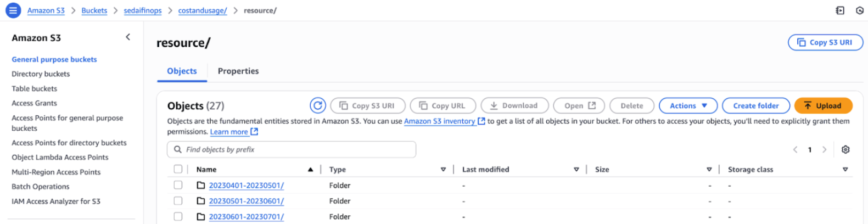Image resolution: width=868 pixels, height=224 pixels.
Task: Click the panel icon in top bar
Action: (x=839, y=10)
